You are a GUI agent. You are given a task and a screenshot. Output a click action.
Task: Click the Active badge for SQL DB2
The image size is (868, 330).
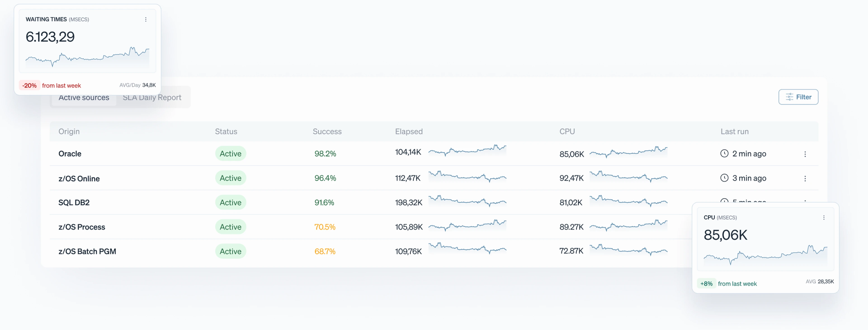click(x=231, y=203)
